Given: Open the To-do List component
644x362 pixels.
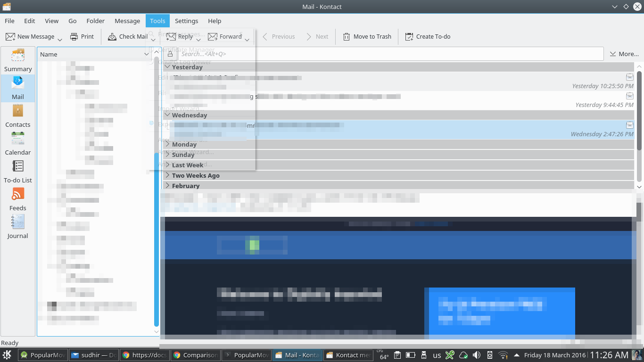Looking at the screenshot, I should point(18,172).
